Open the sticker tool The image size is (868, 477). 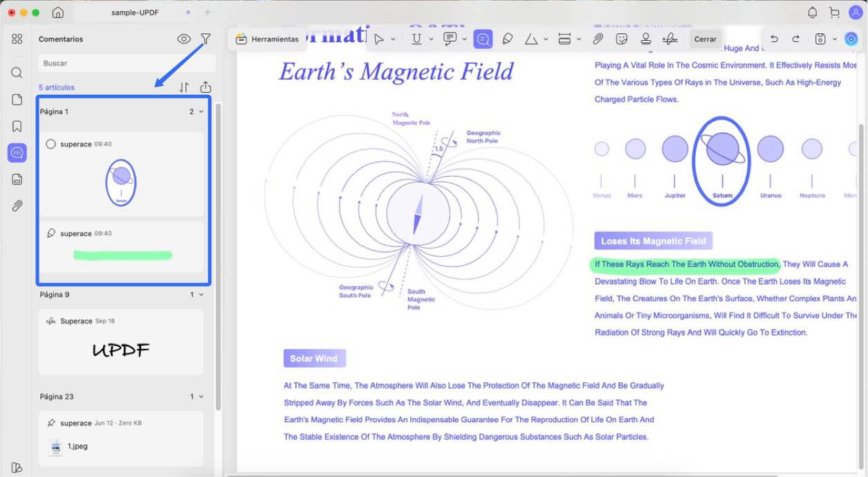coord(622,39)
